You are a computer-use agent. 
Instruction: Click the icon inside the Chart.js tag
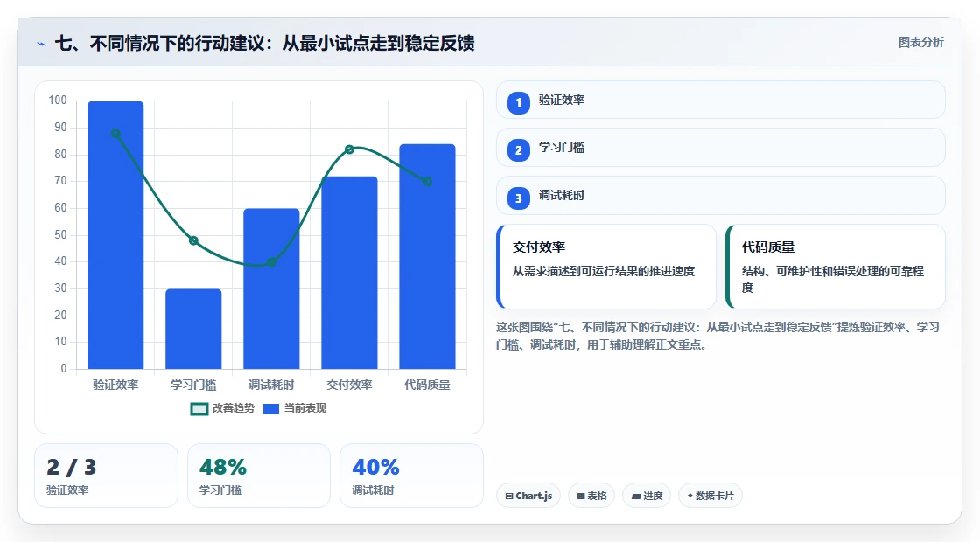point(509,496)
